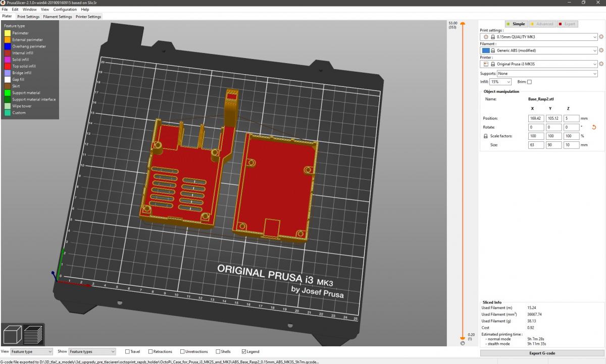Enable the Retractions checkbox
Screen dimensions: 606x364
coord(150,351)
